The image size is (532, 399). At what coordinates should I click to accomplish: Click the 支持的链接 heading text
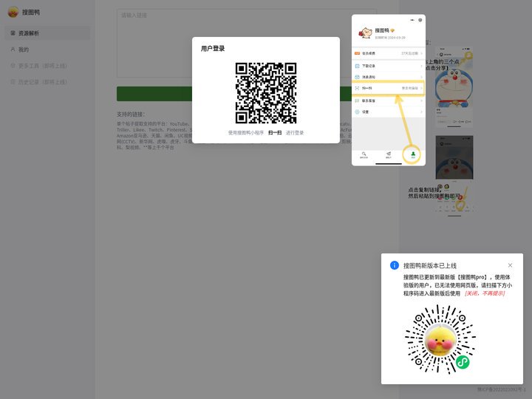(x=131, y=115)
